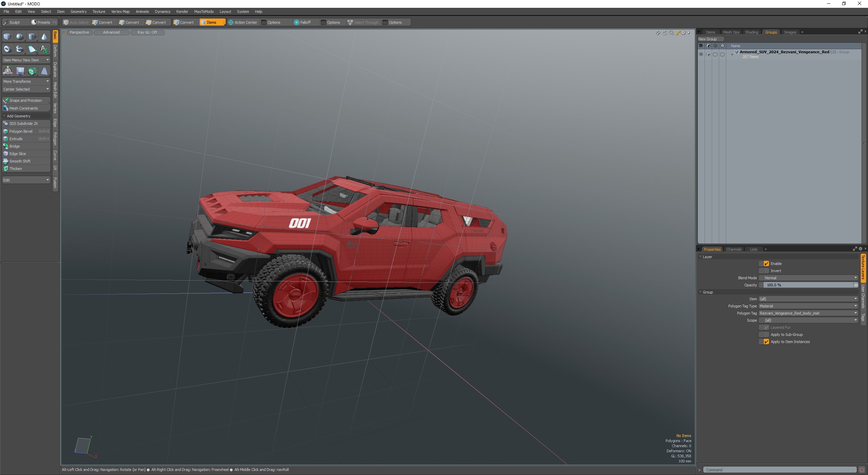
Task: Open the viewport settings gear
Action: point(684,33)
